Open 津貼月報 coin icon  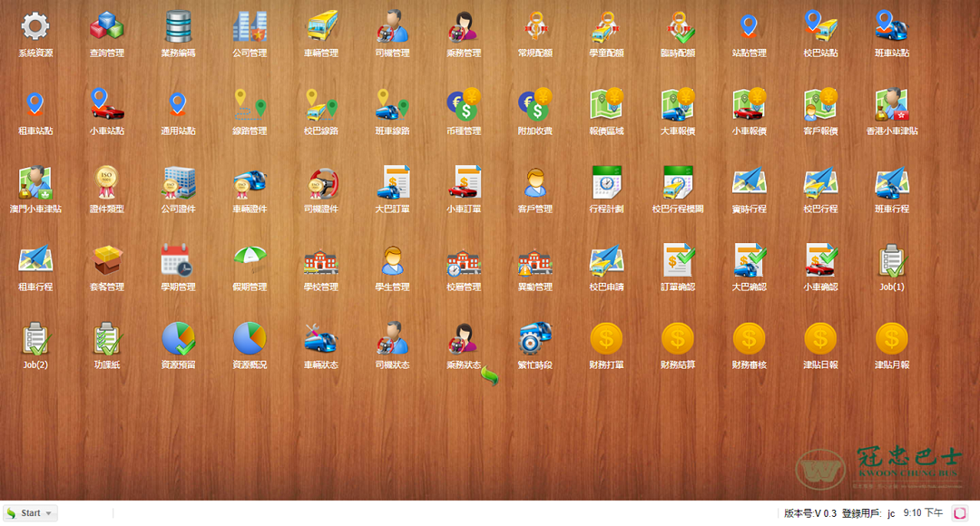[892, 339]
